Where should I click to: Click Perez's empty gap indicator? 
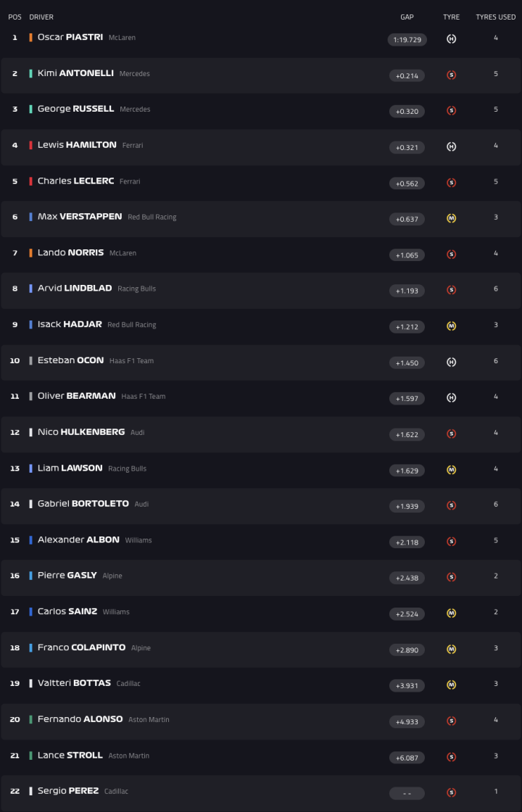point(407,792)
